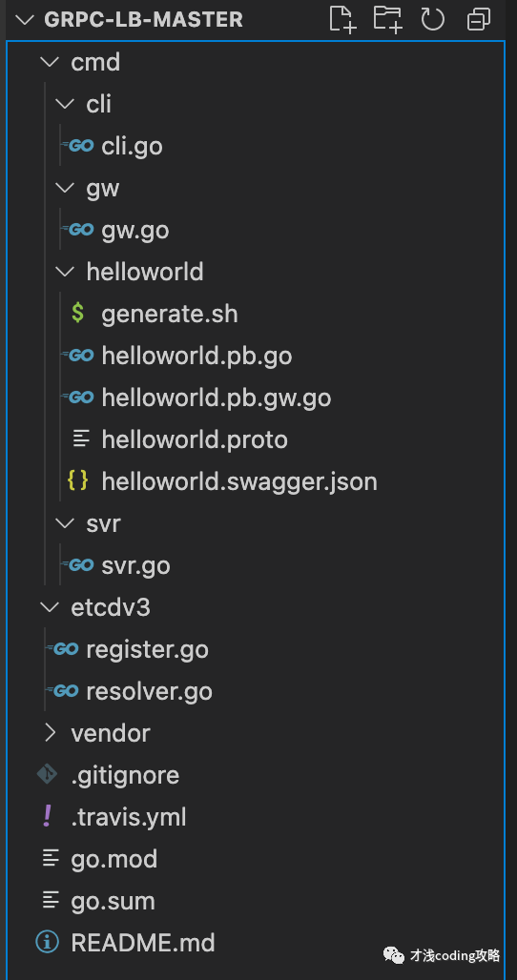
Task: Click the Go icon beside register.go
Action: [x=63, y=649]
